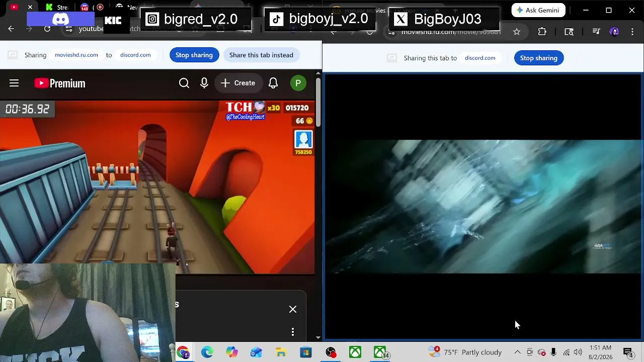The width and height of the screenshot is (644, 362).
Task: Open the volume speaker tray icon
Action: click(x=578, y=352)
